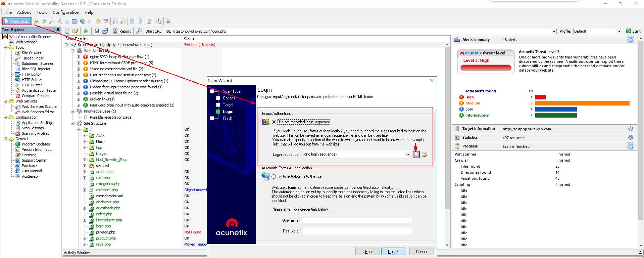Screen dimensions: 644x258
Task: Collapse Alerts summary panel chevron
Action: (x=631, y=40)
